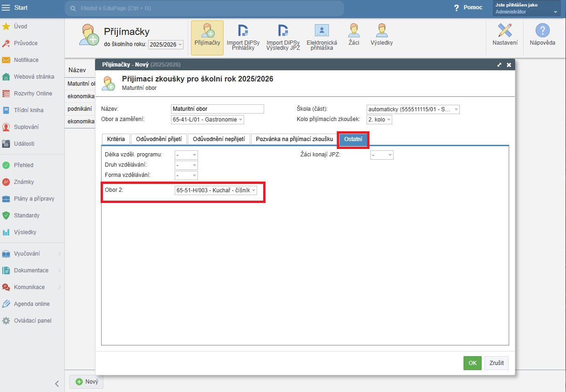The height and width of the screenshot is (392, 566).
Task: Open Elektronická přihláška toolbar icon
Action: tap(321, 37)
